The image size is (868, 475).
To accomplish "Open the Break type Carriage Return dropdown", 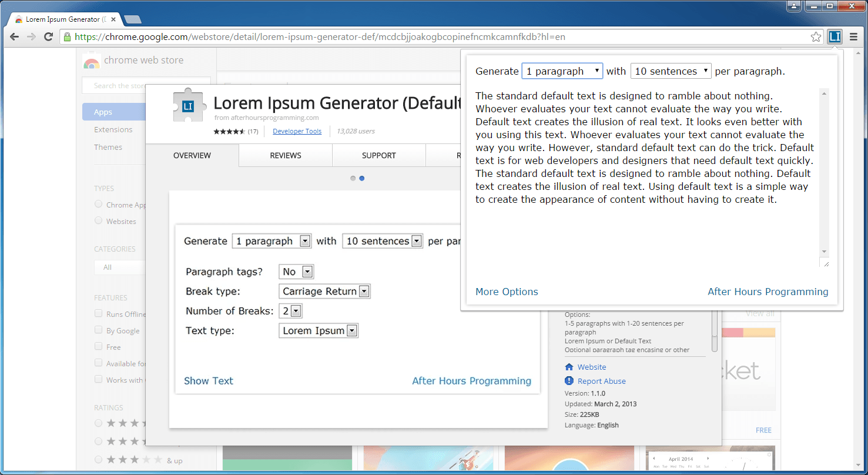I will click(x=324, y=291).
